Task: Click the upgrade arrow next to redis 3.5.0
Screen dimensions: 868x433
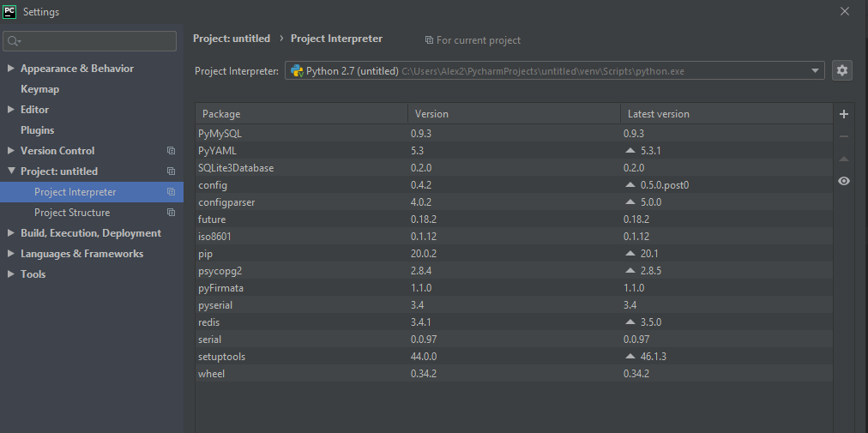Action: click(x=630, y=322)
